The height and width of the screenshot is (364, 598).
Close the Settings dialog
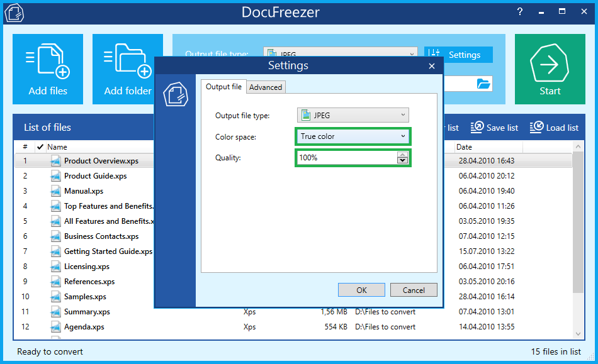432,66
